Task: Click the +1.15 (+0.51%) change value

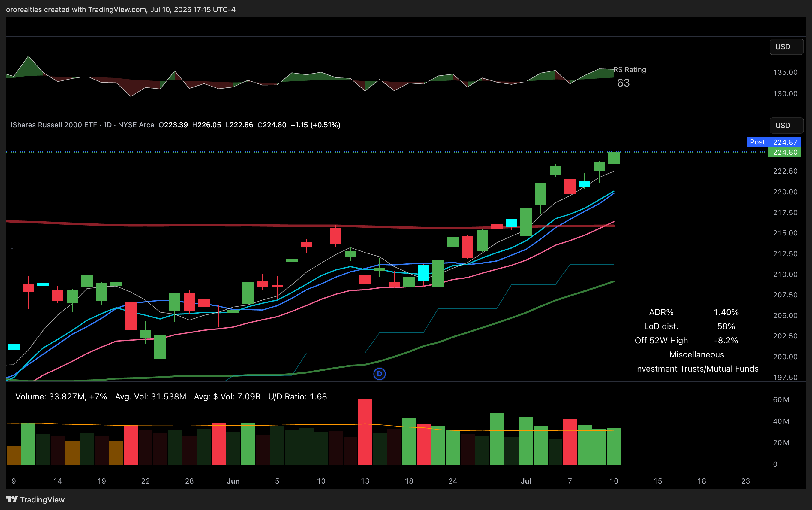Action: click(x=315, y=125)
